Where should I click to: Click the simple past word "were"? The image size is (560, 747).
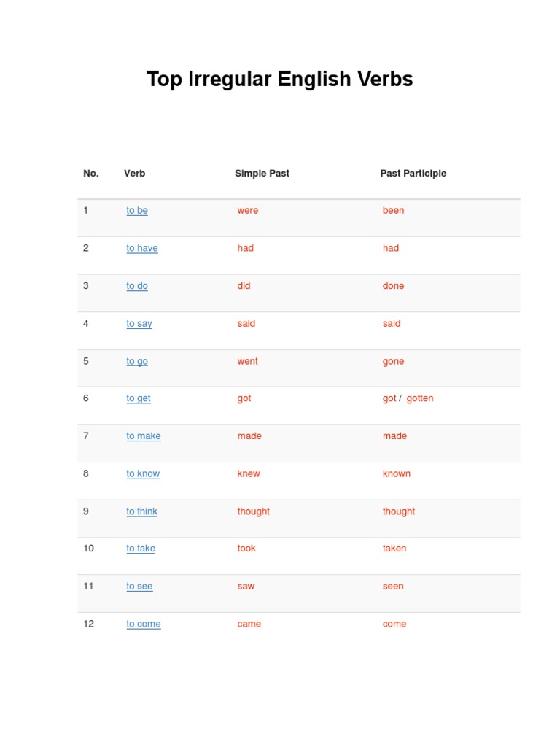click(x=248, y=211)
